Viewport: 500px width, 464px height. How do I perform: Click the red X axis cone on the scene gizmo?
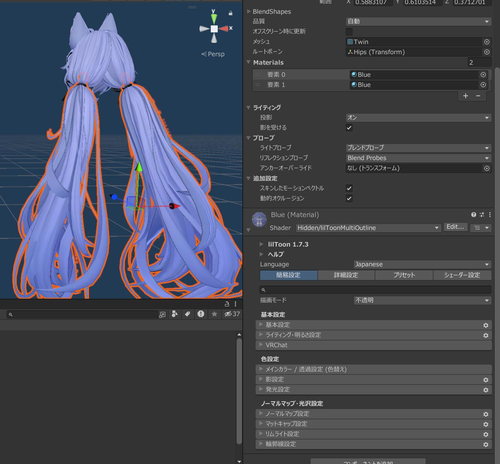224,29
